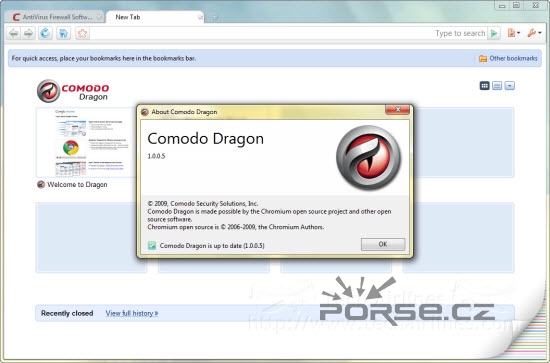Select the New Tab tab
The width and height of the screenshot is (550, 363).
(x=154, y=17)
